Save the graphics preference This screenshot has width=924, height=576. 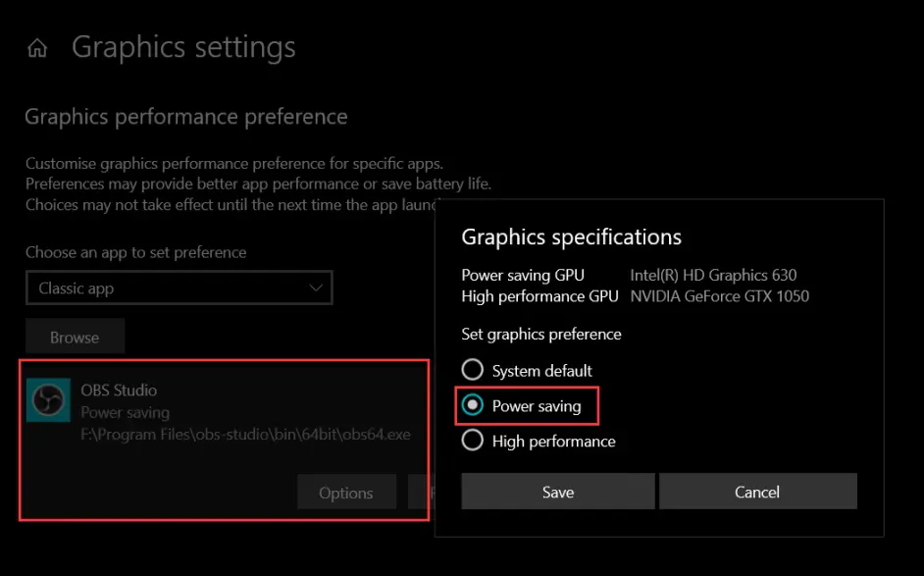click(x=557, y=491)
